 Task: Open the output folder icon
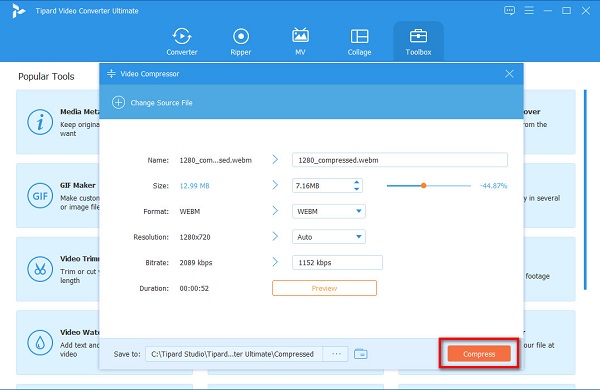361,354
